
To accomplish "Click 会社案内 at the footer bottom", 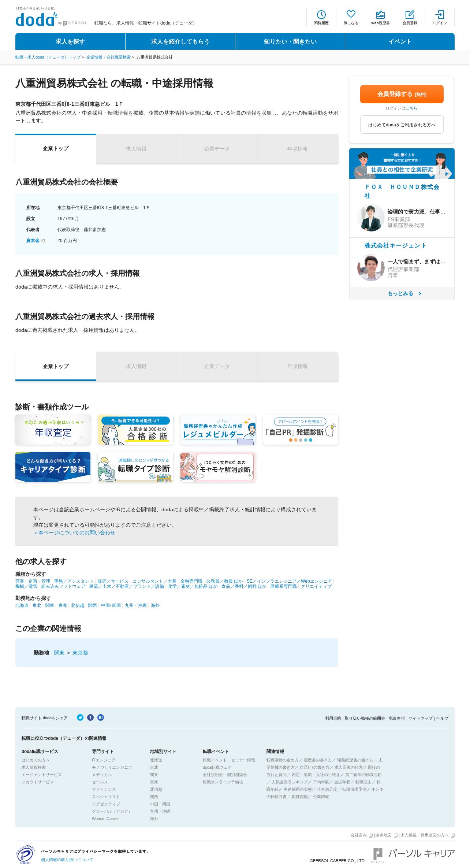I will [x=359, y=835].
